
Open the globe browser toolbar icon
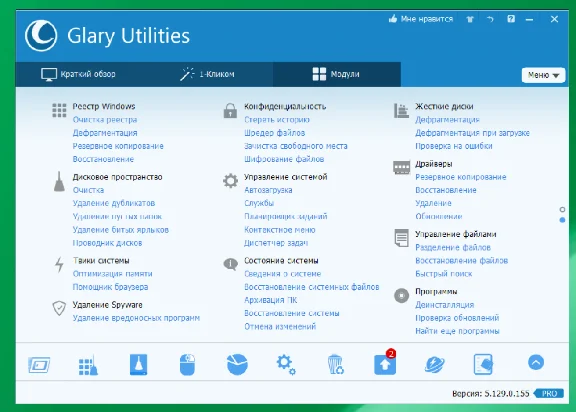[435, 365]
